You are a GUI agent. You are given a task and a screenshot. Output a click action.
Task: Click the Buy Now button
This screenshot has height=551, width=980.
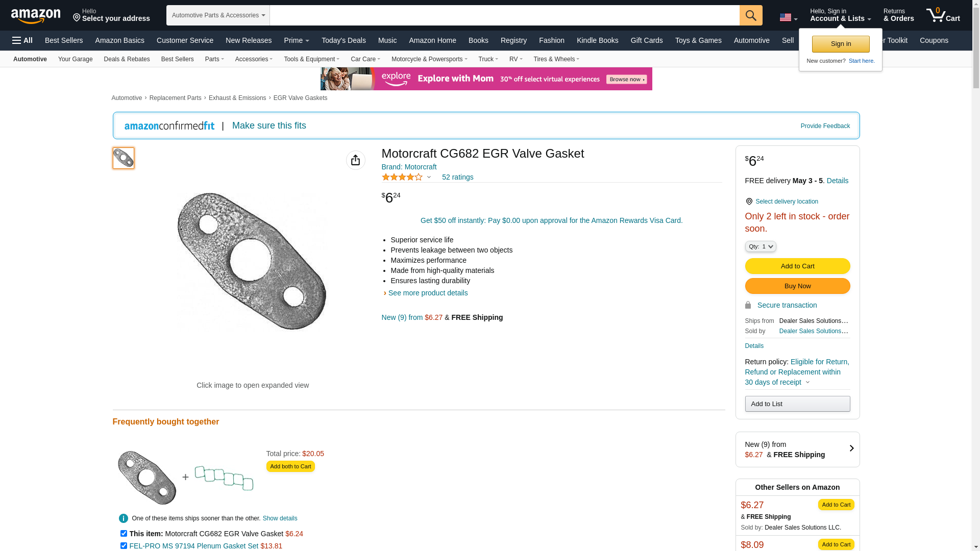click(797, 286)
